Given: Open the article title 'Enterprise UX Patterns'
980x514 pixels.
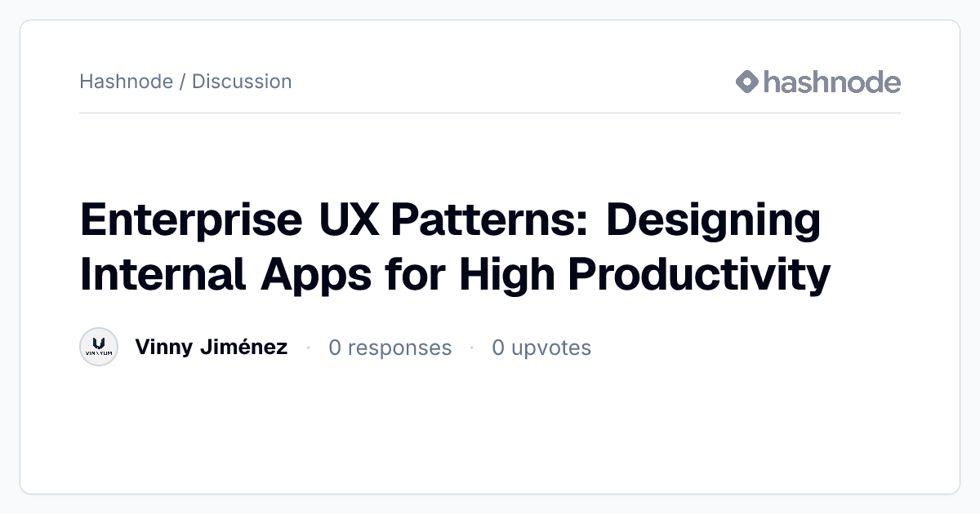Looking at the screenshot, I should (x=455, y=247).
